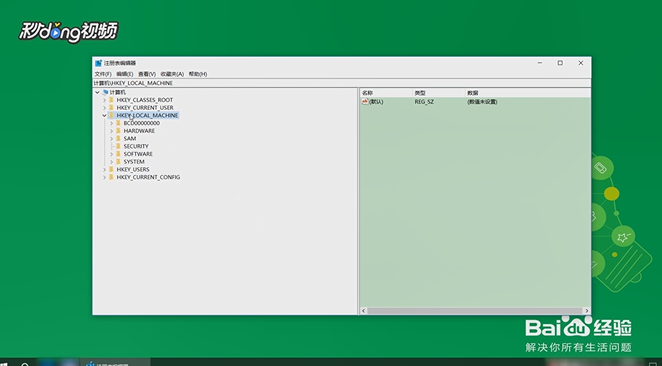
Task: Click the registry path address bar
Action: point(342,83)
